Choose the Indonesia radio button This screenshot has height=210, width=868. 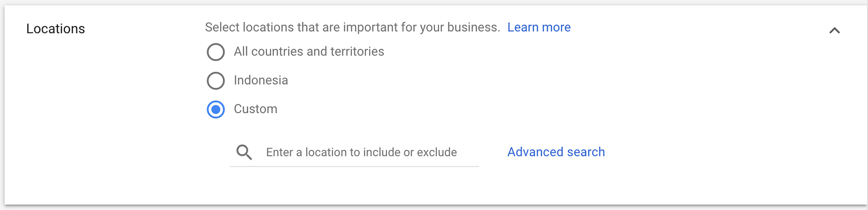coord(216,81)
